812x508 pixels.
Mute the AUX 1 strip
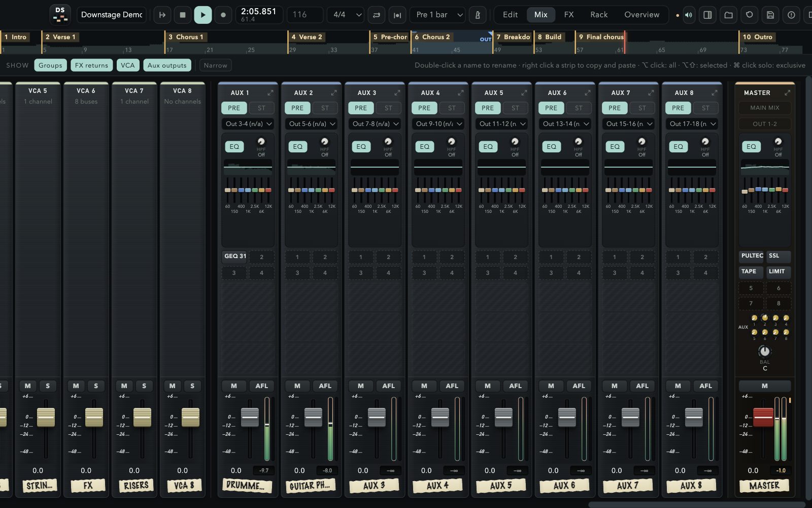click(234, 386)
